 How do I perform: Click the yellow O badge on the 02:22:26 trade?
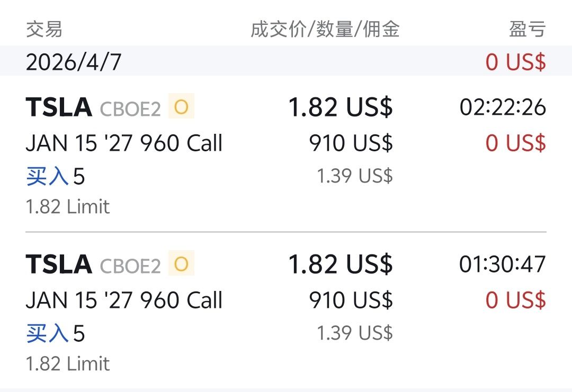coord(181,107)
